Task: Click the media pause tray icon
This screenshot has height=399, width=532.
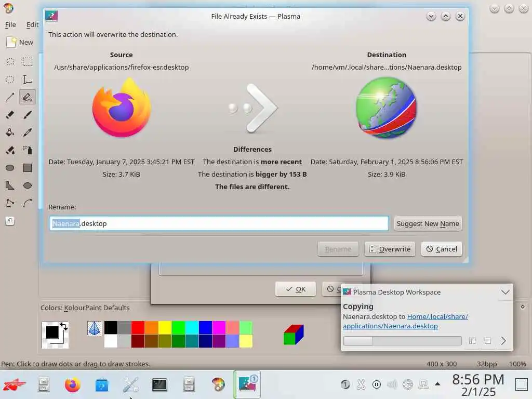Action: 376,384
